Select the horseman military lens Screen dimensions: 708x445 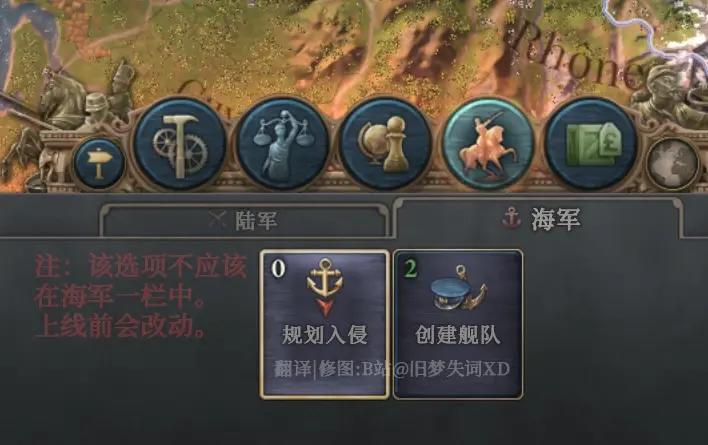click(x=488, y=145)
